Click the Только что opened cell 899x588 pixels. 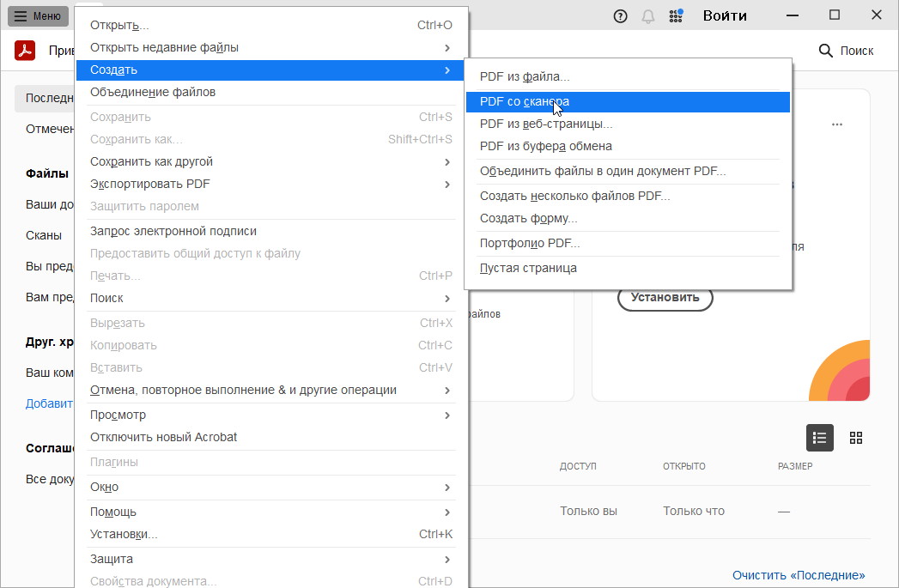point(694,512)
